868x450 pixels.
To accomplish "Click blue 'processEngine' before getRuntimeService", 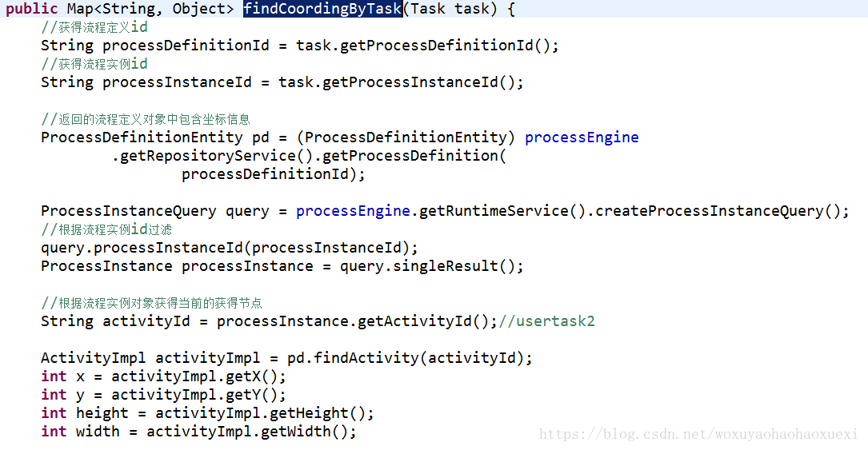I will point(353,211).
